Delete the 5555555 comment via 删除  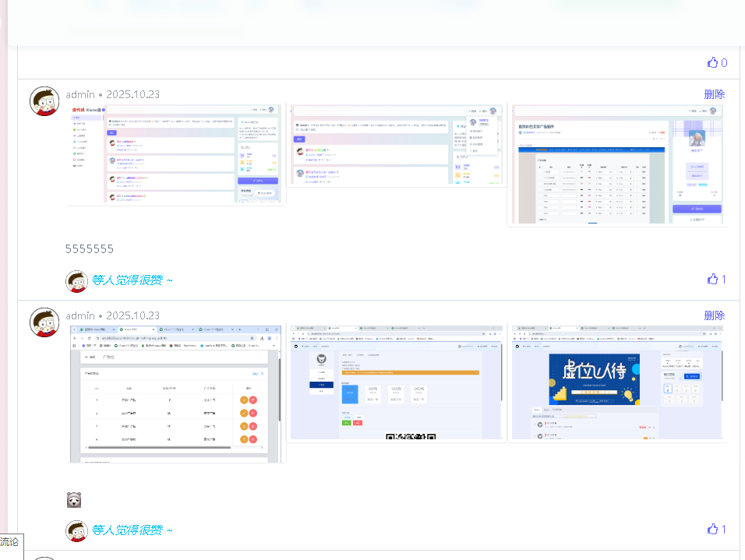714,94
